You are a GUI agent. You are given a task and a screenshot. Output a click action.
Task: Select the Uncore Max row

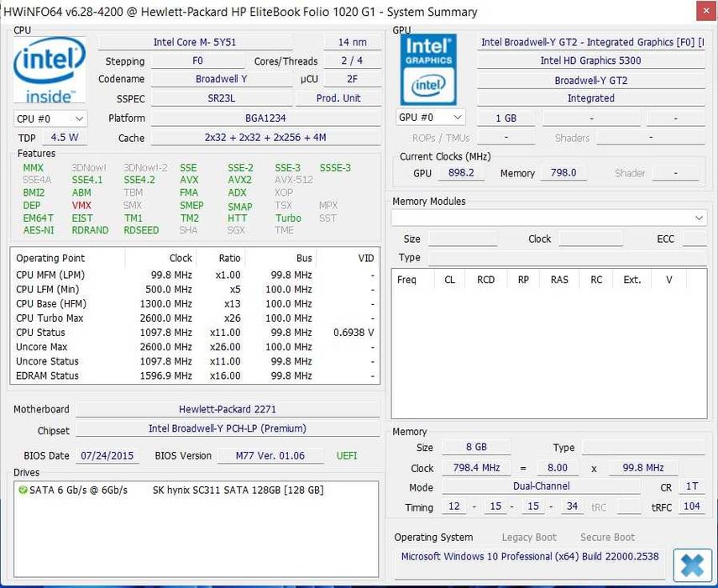195,347
